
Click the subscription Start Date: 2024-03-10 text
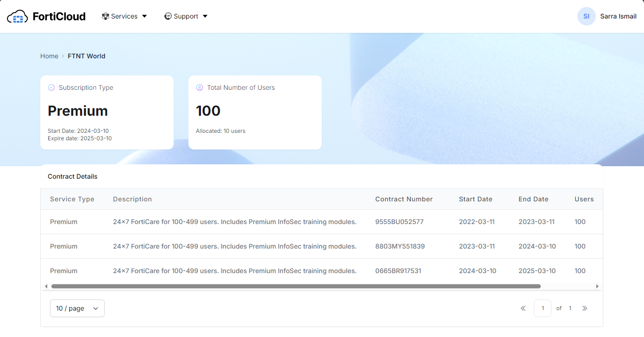[78, 131]
